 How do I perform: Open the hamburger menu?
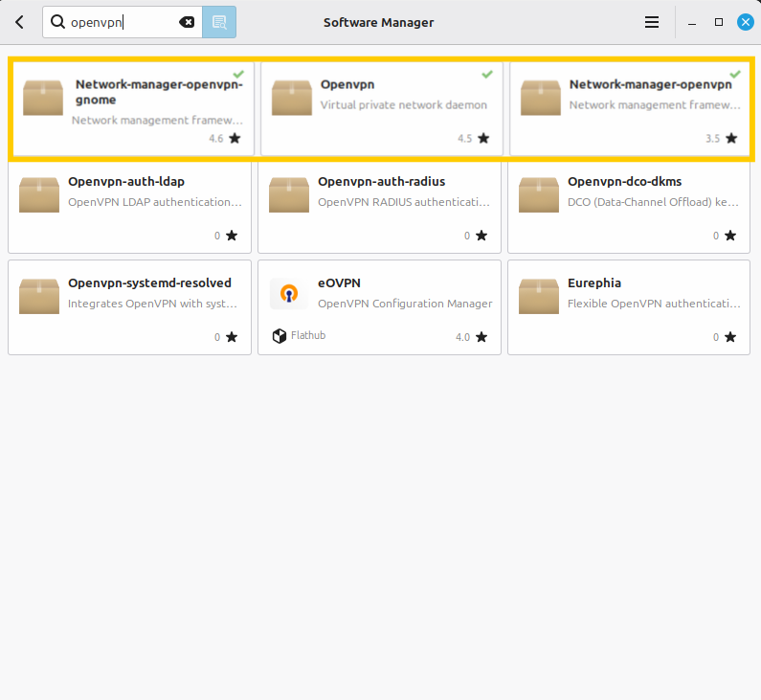pos(652,22)
